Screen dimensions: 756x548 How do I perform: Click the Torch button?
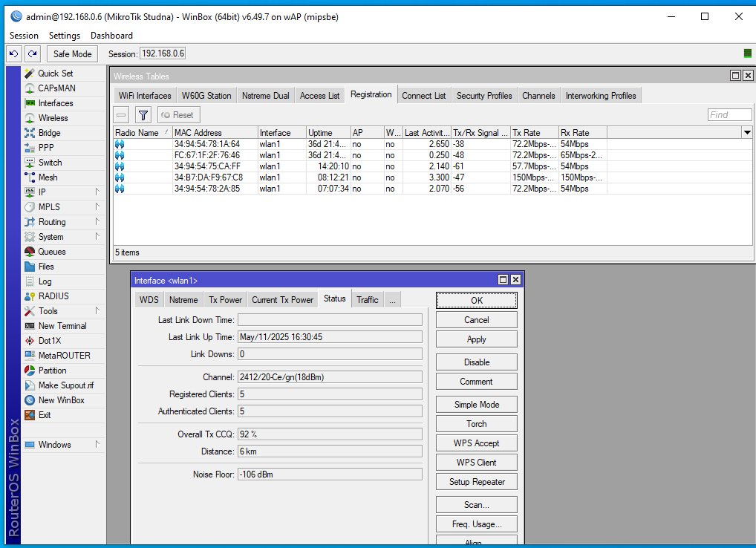(x=476, y=424)
